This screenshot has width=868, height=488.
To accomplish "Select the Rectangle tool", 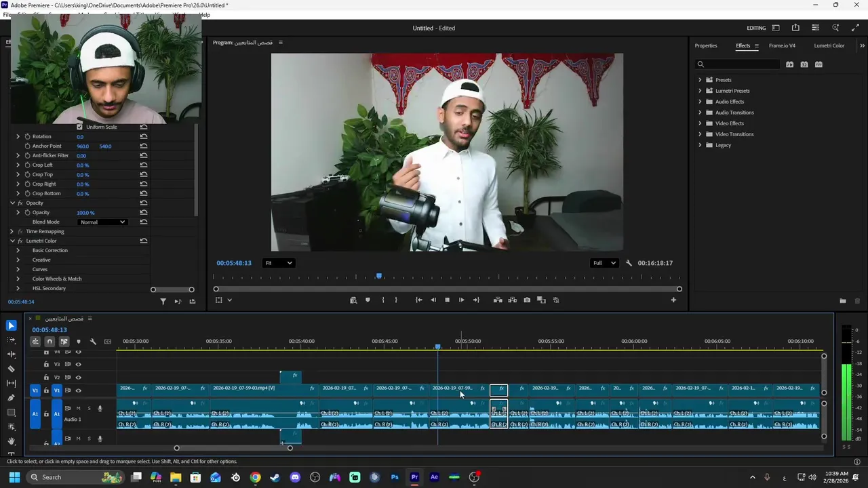I will 11,412.
